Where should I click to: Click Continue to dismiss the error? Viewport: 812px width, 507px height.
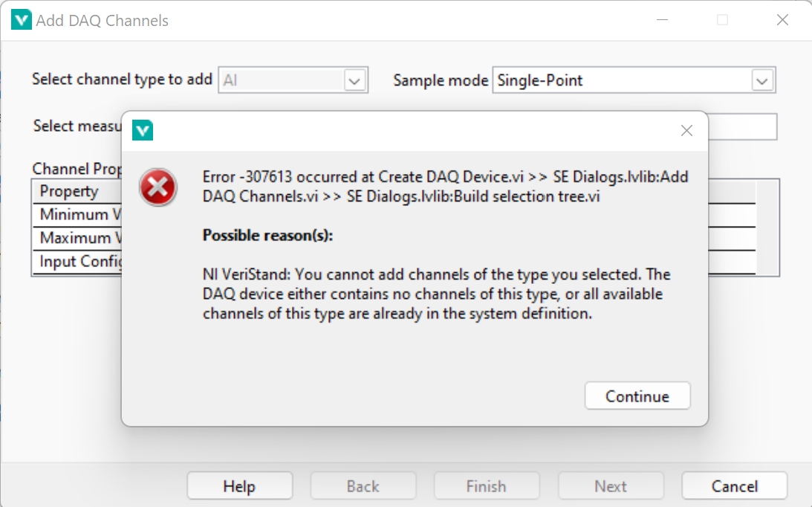click(637, 396)
